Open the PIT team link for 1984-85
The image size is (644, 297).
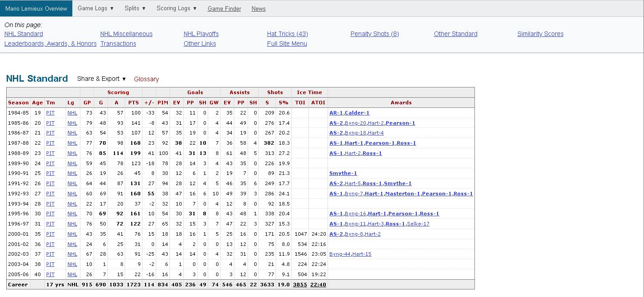(50, 113)
